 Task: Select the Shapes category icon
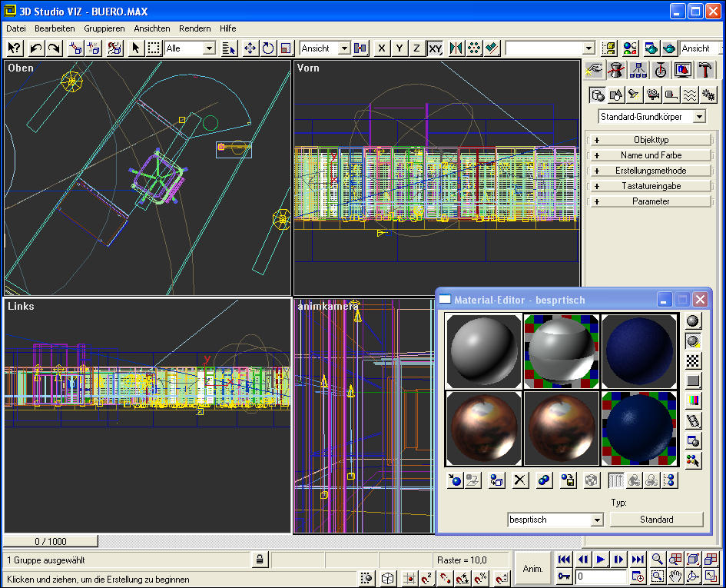pos(616,95)
